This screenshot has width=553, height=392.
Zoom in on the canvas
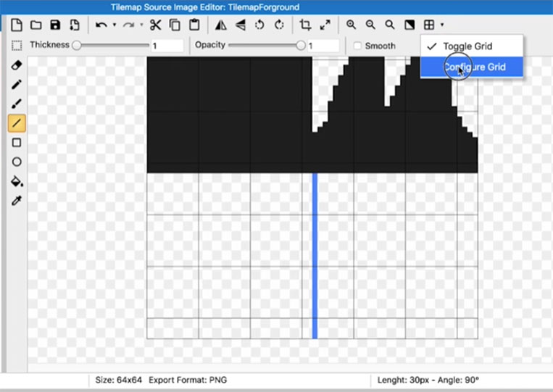(x=351, y=25)
